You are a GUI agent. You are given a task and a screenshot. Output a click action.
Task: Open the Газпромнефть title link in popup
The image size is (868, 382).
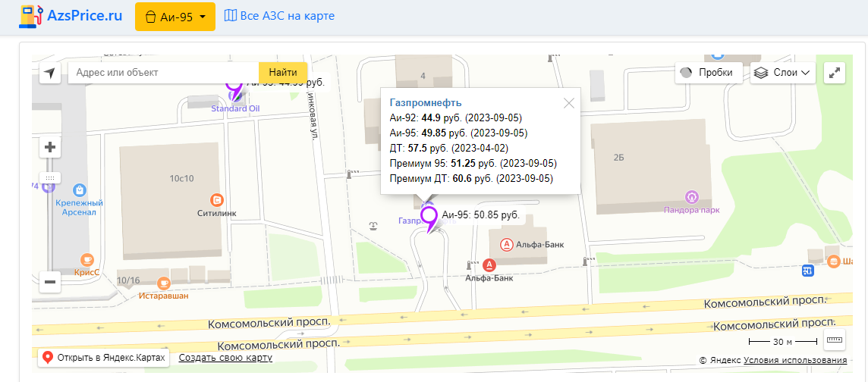pyautogui.click(x=426, y=102)
